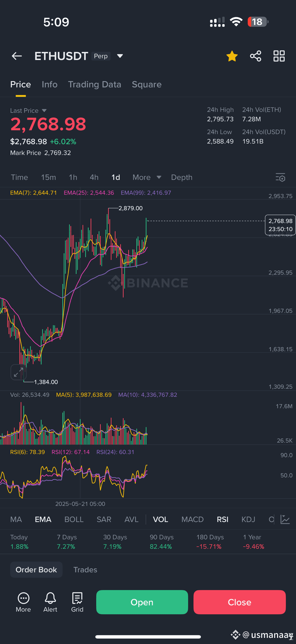Toggle the RSI sub-indicator
Screen dimensions: 296x644
coord(222,519)
